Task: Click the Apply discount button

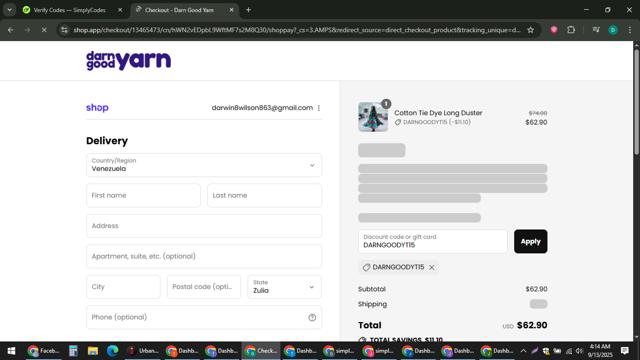Action: [x=531, y=241]
